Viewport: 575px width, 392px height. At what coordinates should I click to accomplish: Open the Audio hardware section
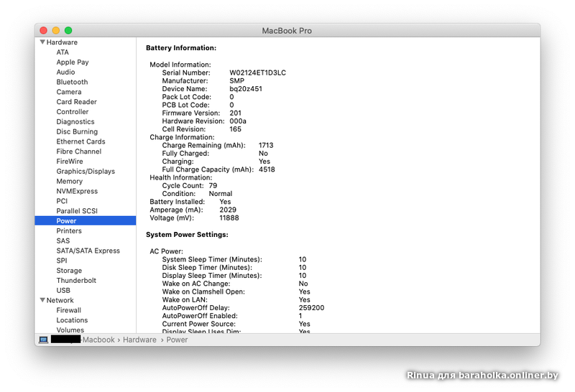click(65, 72)
